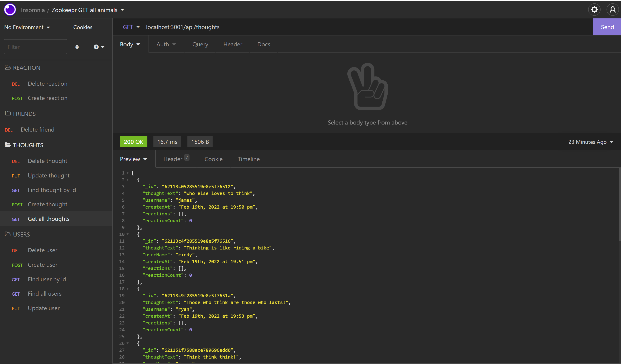
Task: Click the Insomnia purple logo icon
Action: click(10, 10)
